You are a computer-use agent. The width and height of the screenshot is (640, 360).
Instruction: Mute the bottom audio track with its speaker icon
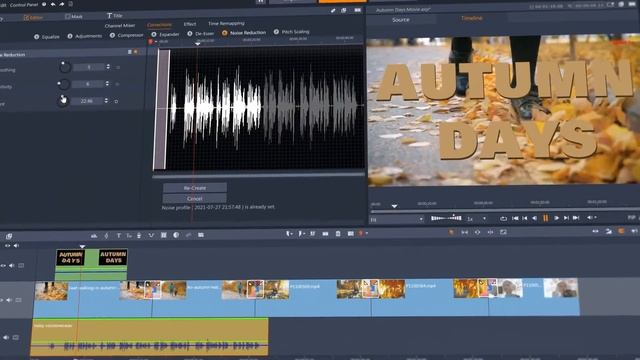(x=6, y=338)
